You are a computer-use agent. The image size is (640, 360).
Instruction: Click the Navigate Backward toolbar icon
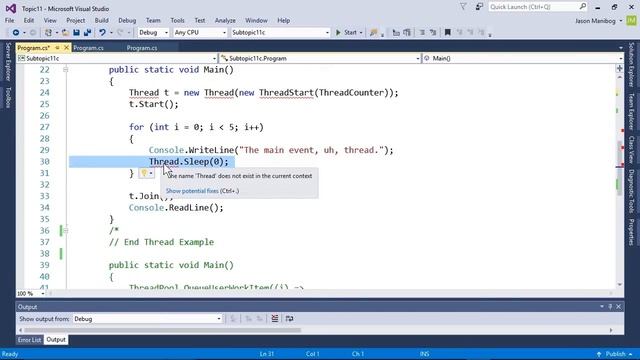(16, 32)
